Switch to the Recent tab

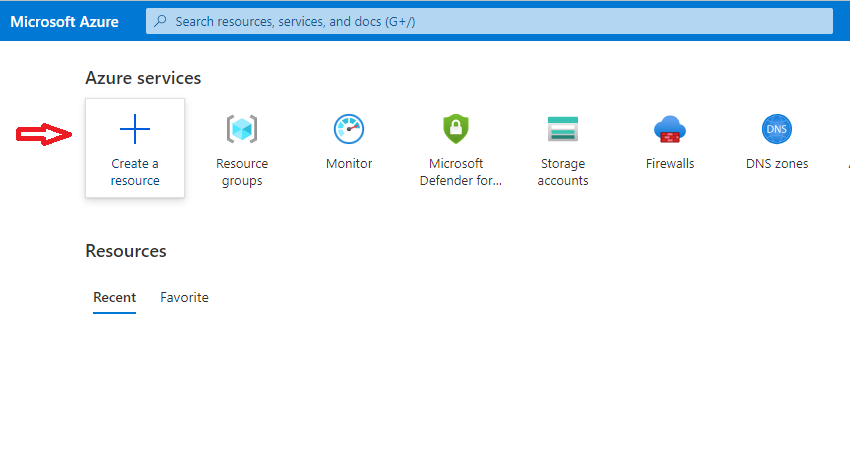click(114, 297)
